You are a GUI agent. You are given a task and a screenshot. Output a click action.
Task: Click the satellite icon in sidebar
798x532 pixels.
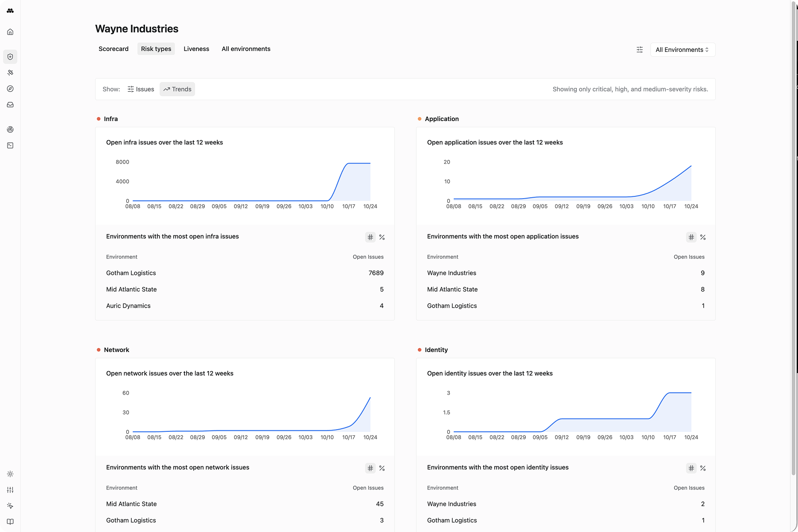10,73
